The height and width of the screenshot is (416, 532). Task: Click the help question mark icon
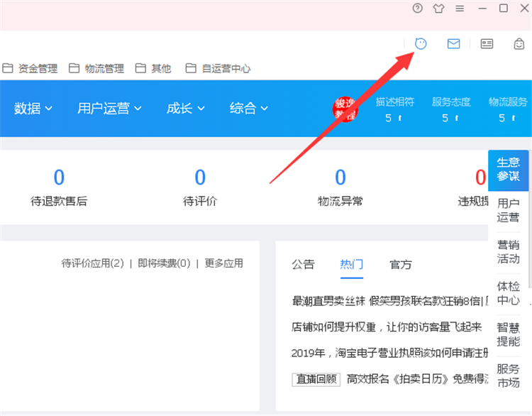coord(417,9)
